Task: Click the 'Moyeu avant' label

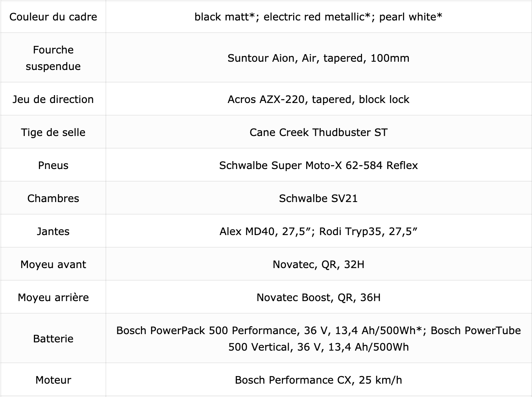Action: click(x=53, y=264)
